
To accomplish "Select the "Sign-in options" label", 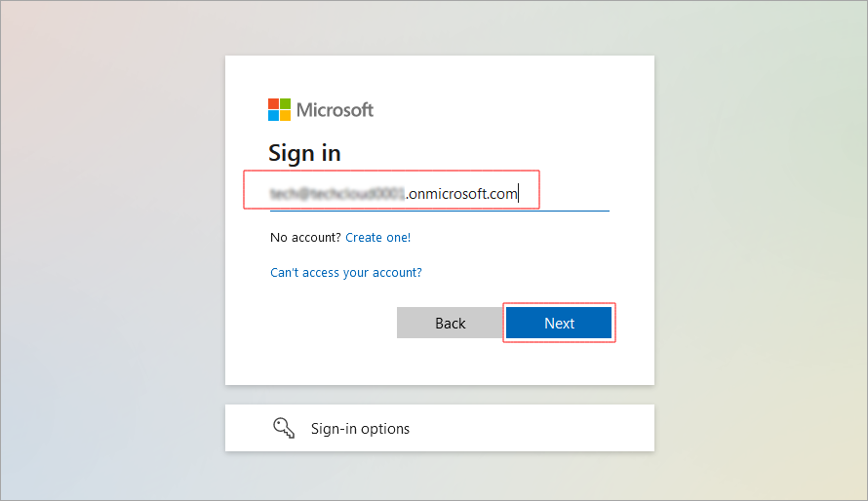I will point(360,429).
